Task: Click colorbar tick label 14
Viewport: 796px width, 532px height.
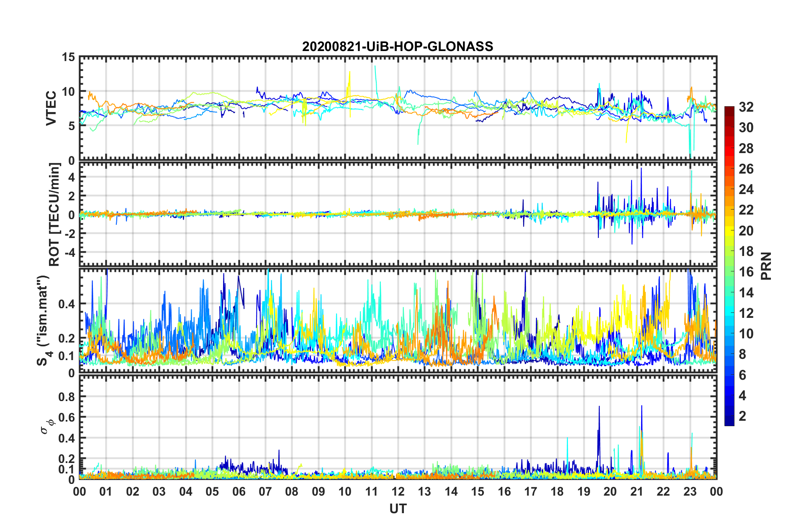Action: pos(746,292)
